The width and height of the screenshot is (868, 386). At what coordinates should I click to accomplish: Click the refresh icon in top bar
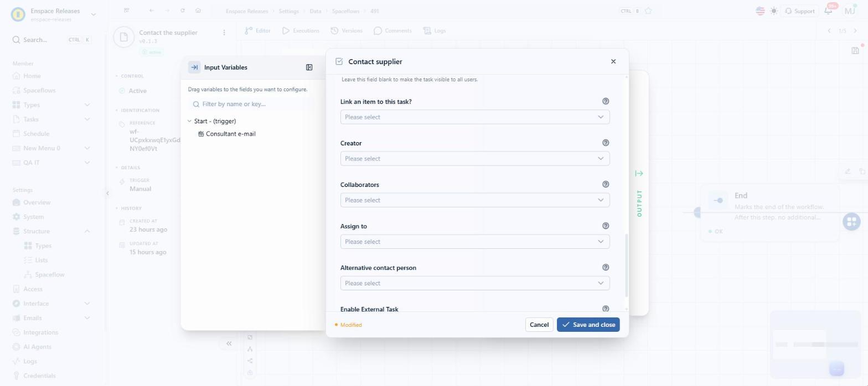[183, 11]
